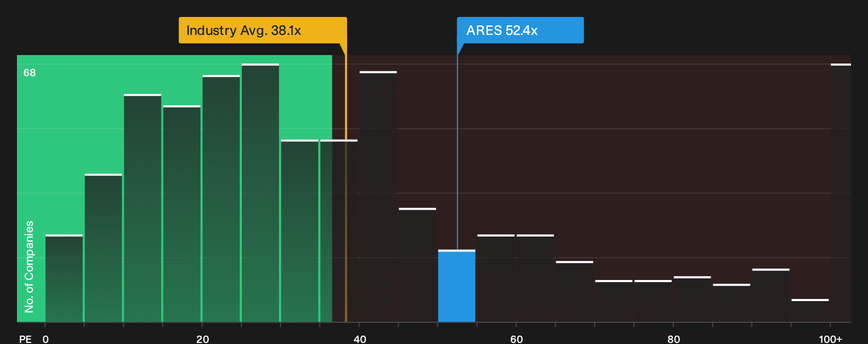Click the tallest green bar between PE 25 and 30
868x344 pixels.
pos(260,193)
